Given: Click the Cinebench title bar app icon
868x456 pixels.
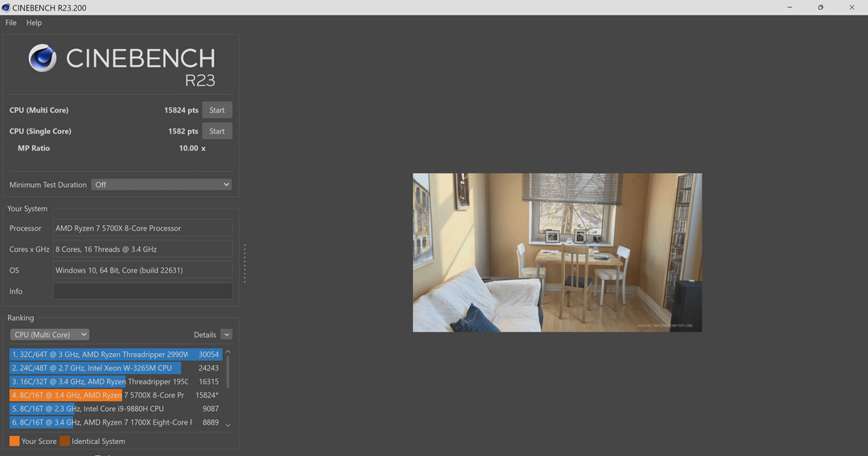Looking at the screenshot, I should (6, 8).
